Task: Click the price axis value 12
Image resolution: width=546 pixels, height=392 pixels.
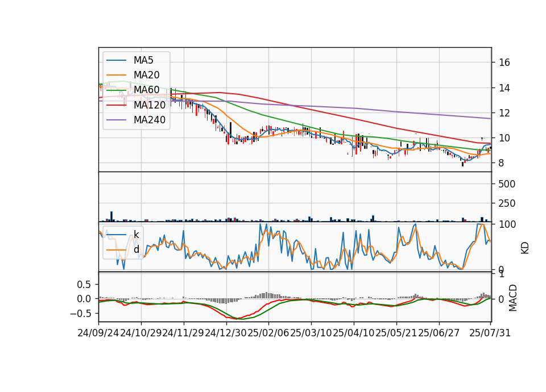Action: tap(504, 113)
